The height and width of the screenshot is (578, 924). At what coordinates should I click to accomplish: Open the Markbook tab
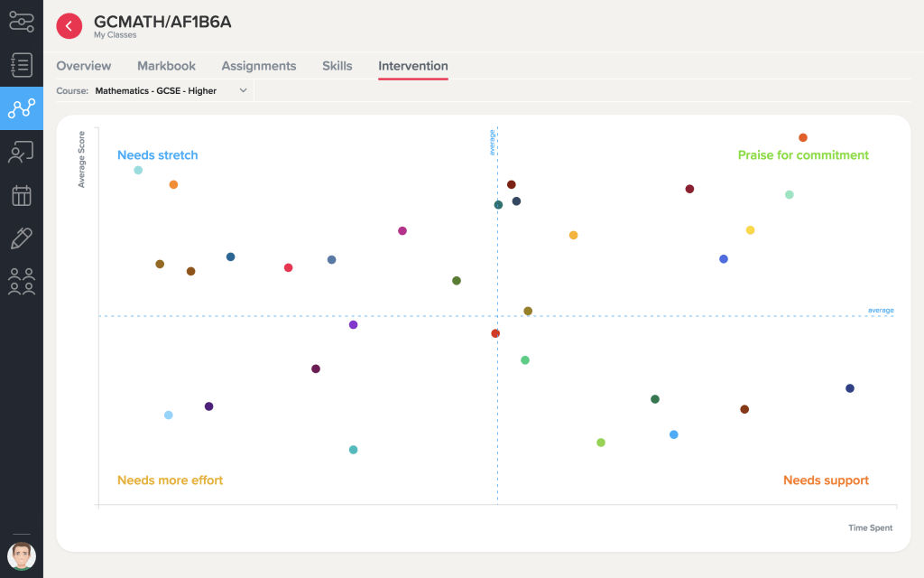(x=166, y=66)
